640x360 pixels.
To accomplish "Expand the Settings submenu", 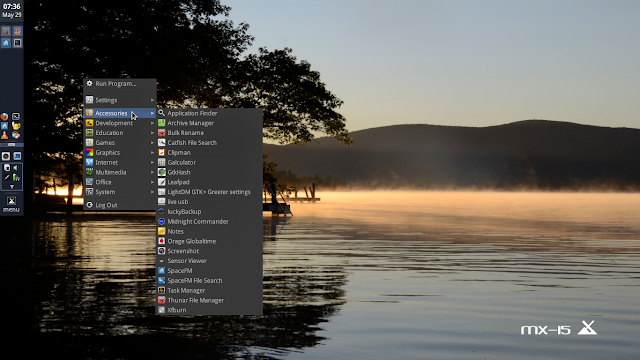I will coord(120,100).
